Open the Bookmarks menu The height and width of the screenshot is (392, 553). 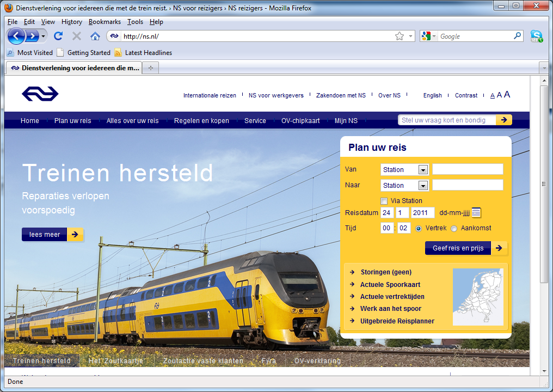[105, 22]
